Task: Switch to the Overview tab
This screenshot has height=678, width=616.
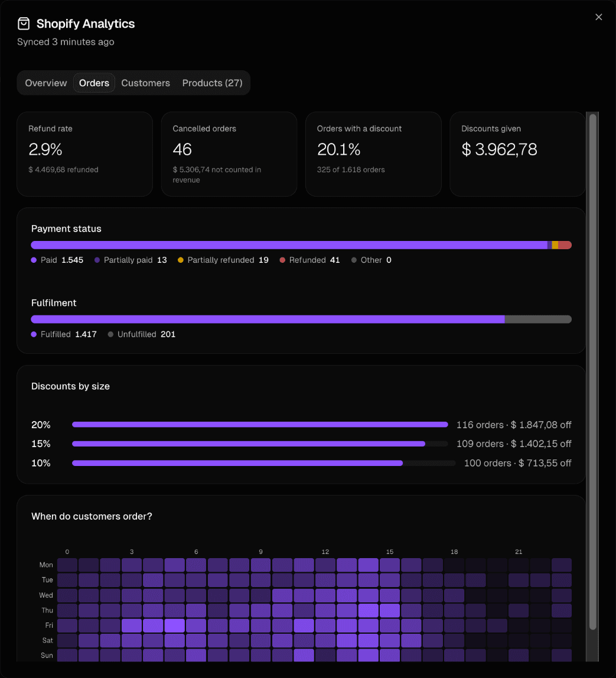Action: point(46,83)
